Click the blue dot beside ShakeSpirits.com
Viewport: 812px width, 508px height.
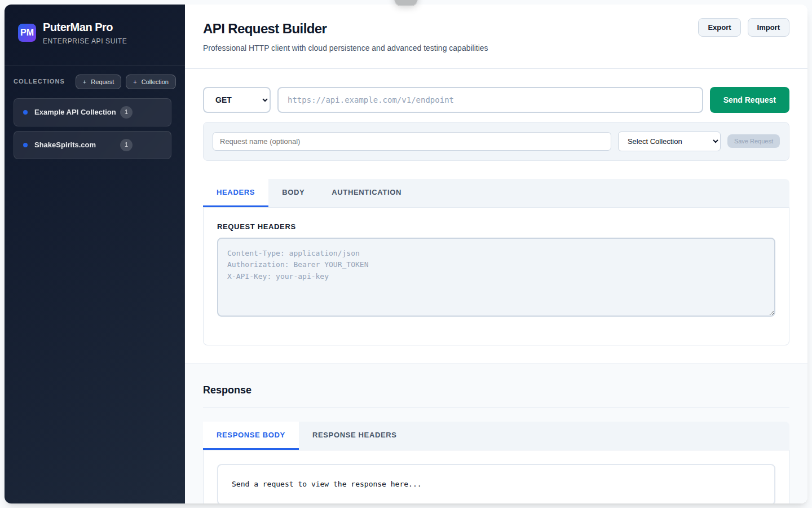(25, 145)
